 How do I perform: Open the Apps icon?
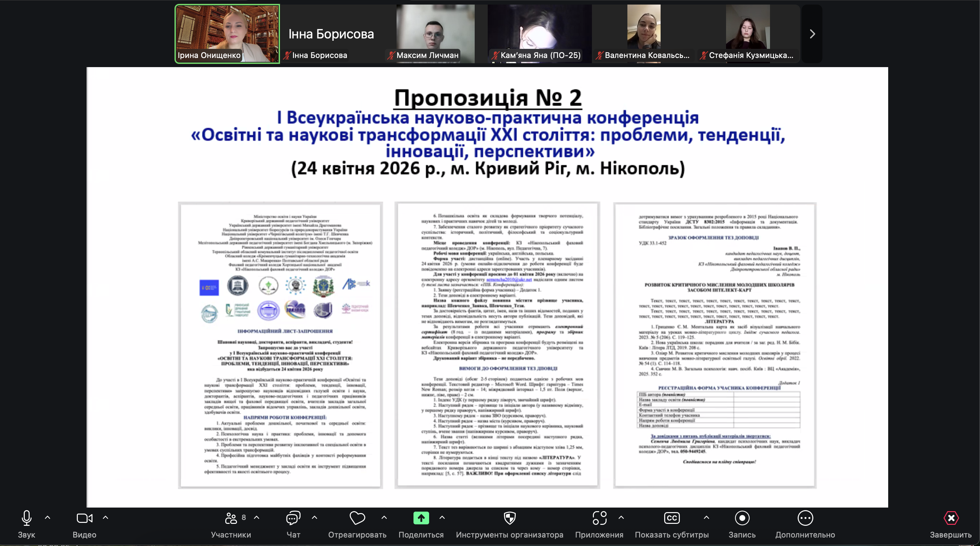point(599,518)
